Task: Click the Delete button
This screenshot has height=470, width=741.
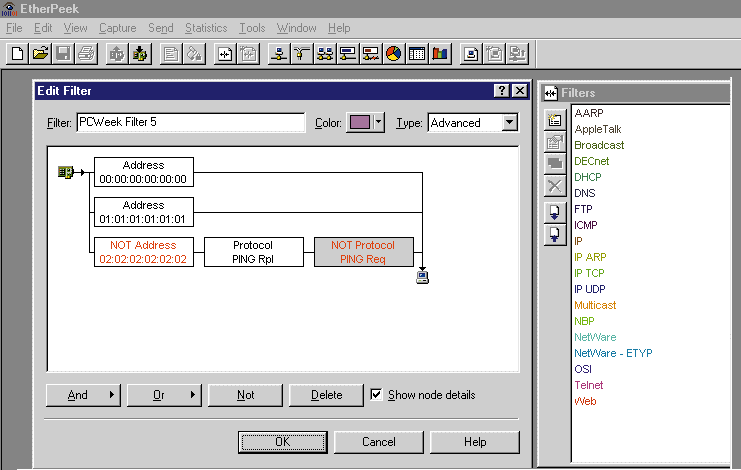Action: 326,395
